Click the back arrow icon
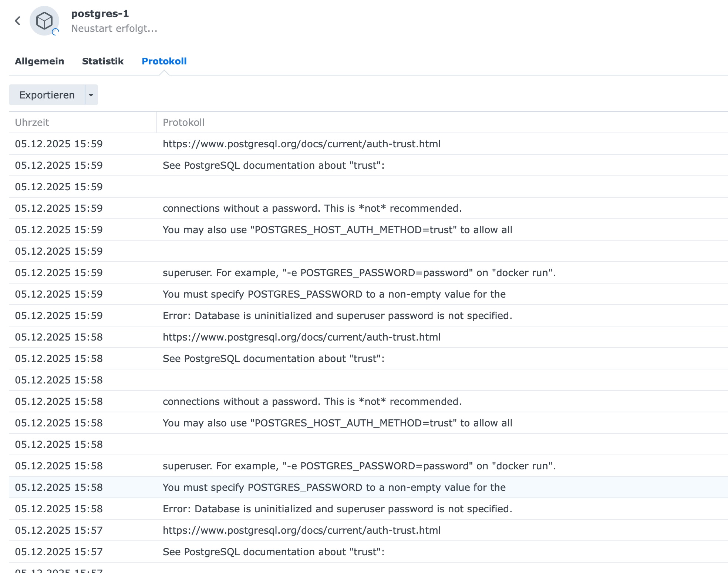Viewport: 728px width, 573px height. tap(17, 21)
